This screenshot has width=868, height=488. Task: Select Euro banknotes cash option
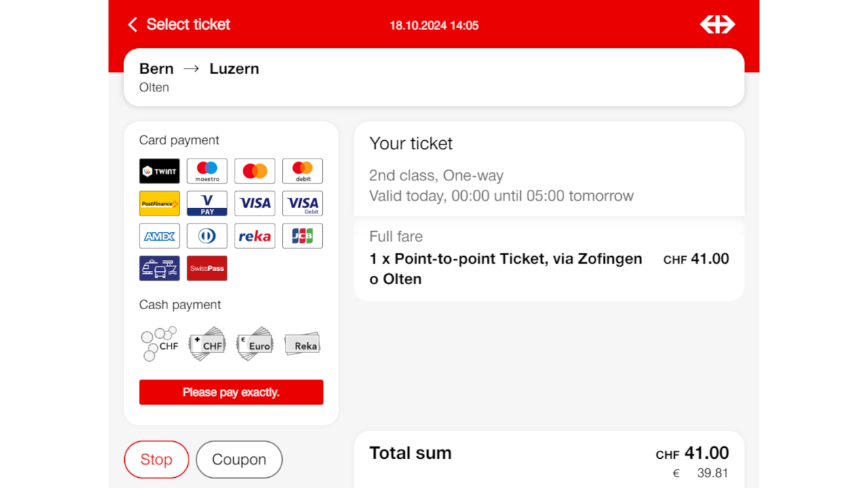[255, 344]
